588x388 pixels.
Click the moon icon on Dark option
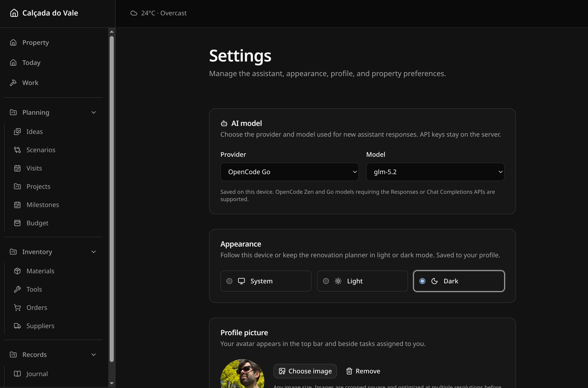[434, 281]
